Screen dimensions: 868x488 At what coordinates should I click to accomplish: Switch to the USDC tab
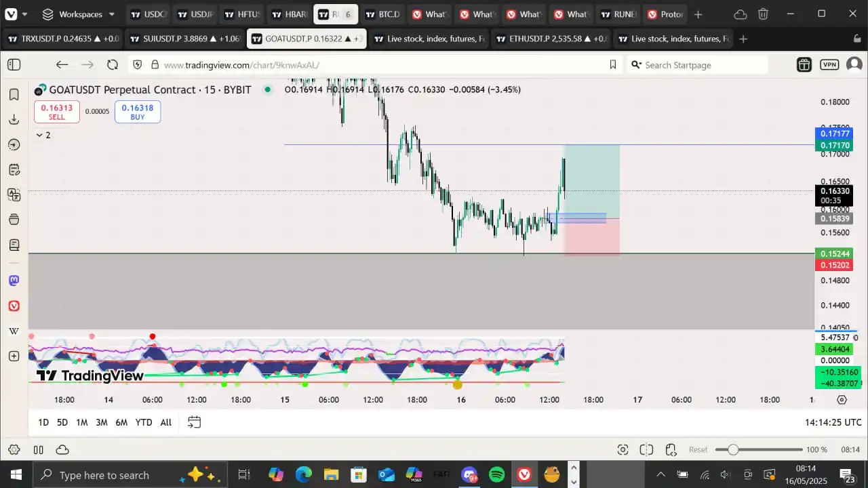(x=147, y=14)
